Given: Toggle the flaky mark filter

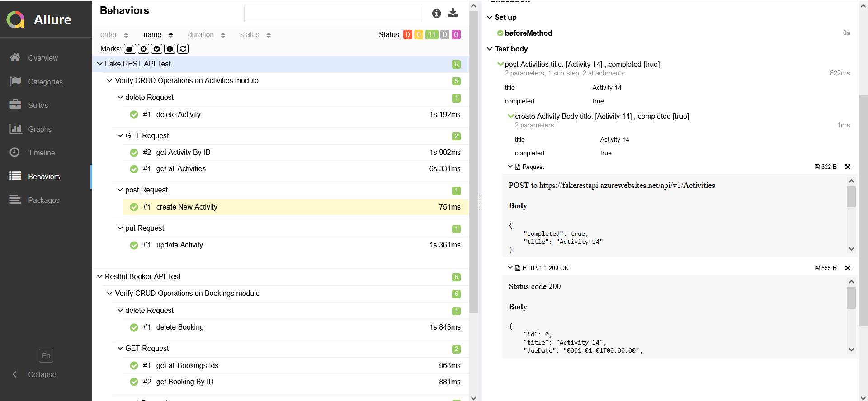Looking at the screenshot, I should click(x=130, y=49).
